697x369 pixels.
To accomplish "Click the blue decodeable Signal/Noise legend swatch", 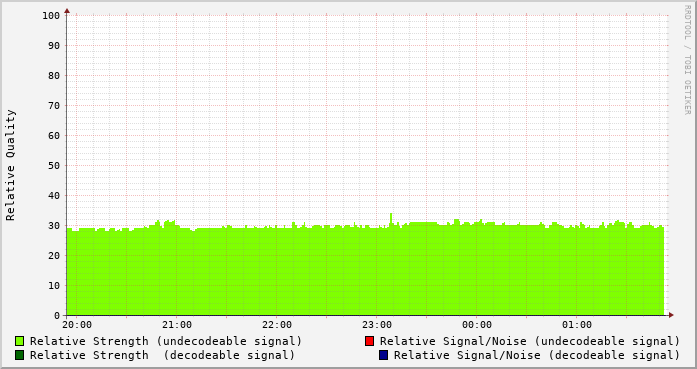I will pos(384,355).
